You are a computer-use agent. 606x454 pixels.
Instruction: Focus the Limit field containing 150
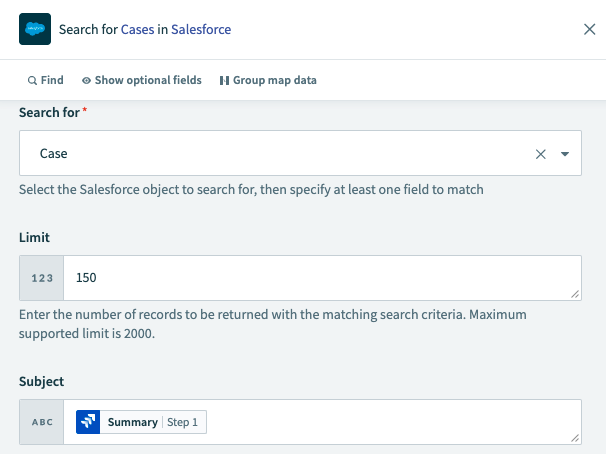pyautogui.click(x=320, y=278)
